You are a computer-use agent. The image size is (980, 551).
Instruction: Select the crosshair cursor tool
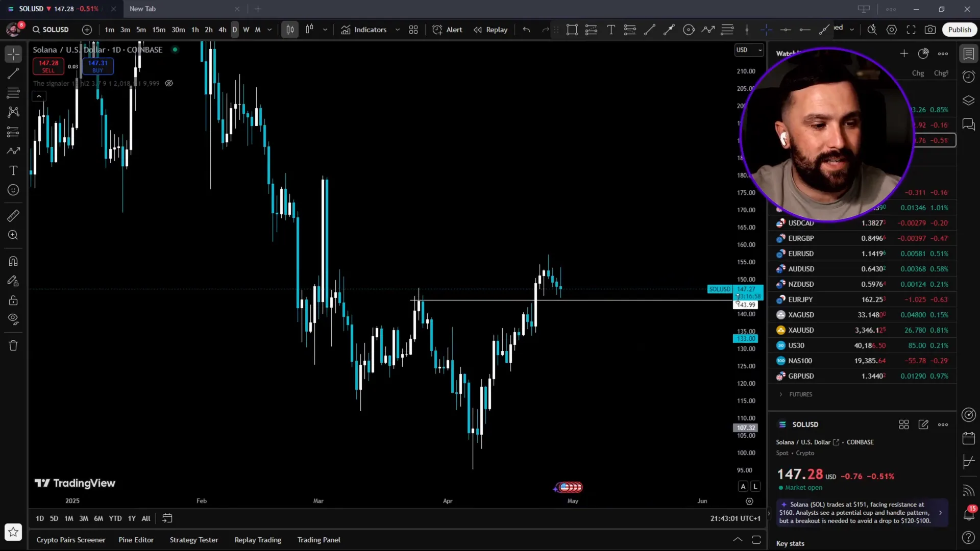13,54
